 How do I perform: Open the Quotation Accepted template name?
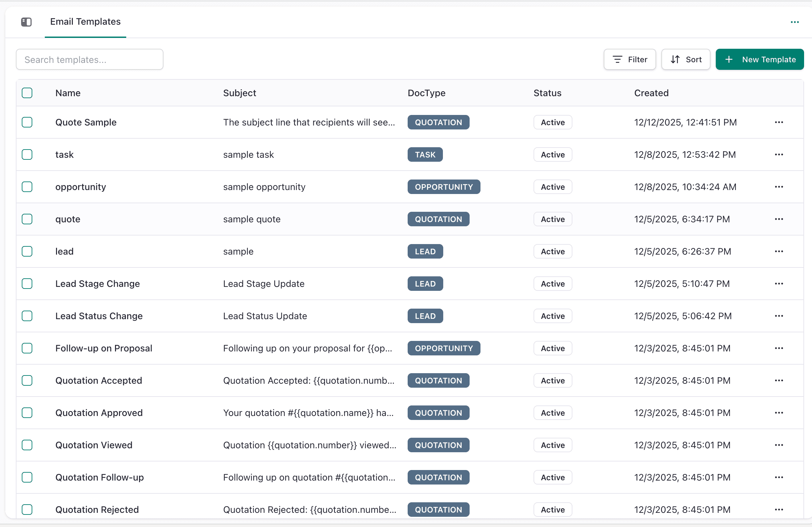[x=99, y=381]
